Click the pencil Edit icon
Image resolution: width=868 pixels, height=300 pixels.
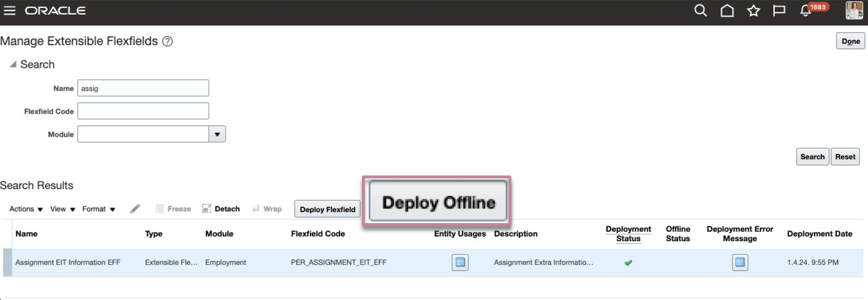coord(135,208)
